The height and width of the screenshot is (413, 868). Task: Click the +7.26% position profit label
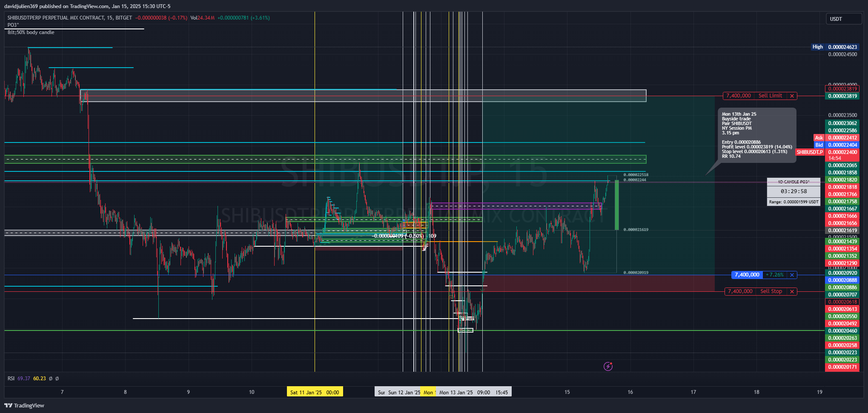point(775,275)
